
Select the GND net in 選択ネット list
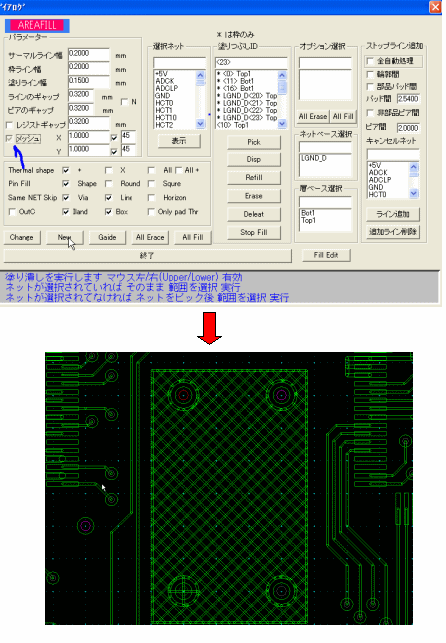tap(162, 96)
